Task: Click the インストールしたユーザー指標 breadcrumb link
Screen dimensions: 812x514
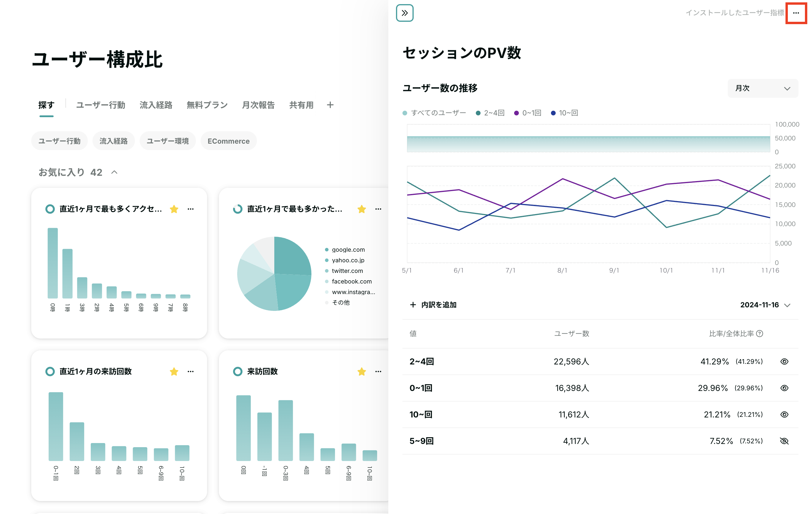Action: (x=735, y=13)
